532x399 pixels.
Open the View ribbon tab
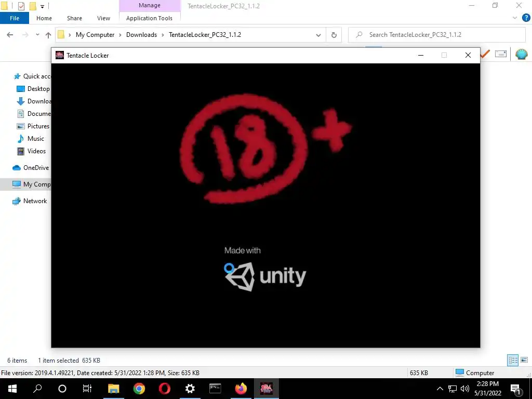pyautogui.click(x=103, y=18)
